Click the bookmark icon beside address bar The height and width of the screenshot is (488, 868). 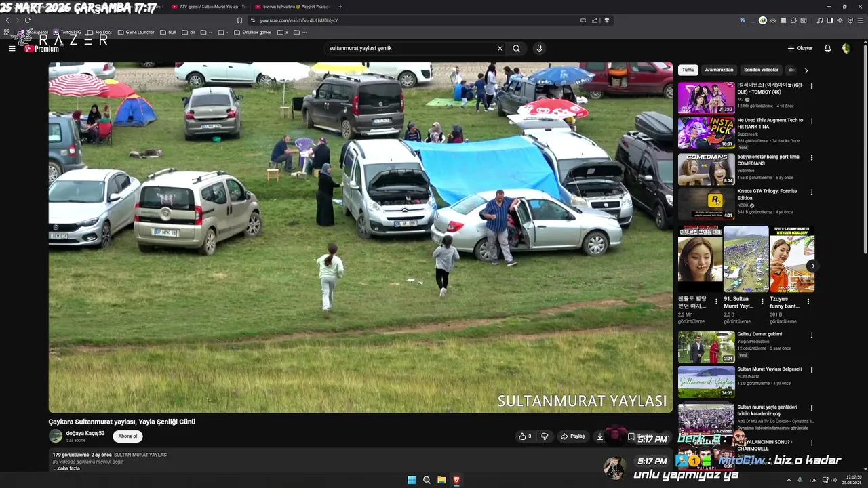coord(239,20)
